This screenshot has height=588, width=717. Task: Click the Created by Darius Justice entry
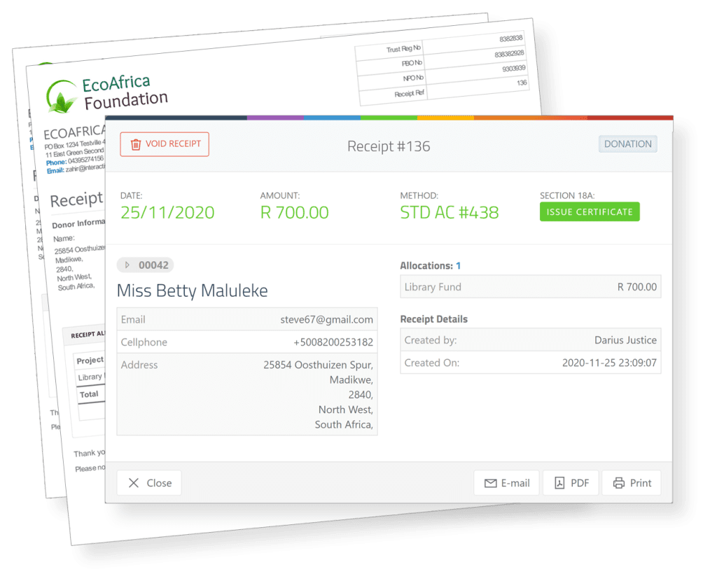[530, 339]
